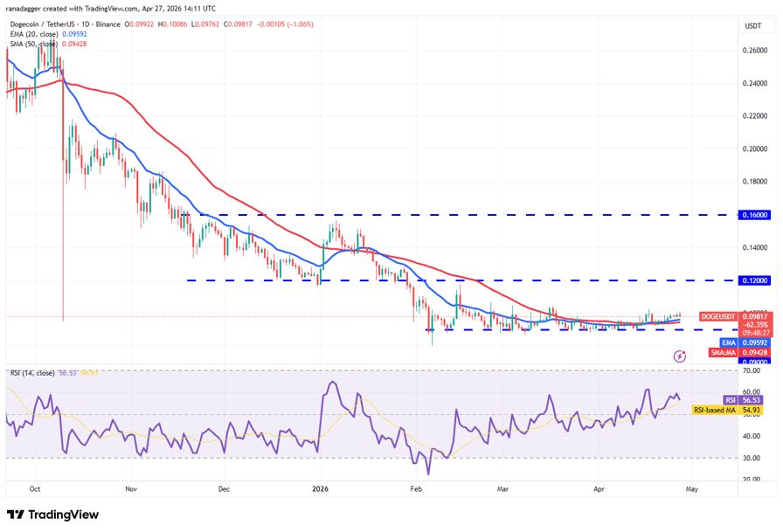Click the USDT currency label on price axis

tap(752, 26)
